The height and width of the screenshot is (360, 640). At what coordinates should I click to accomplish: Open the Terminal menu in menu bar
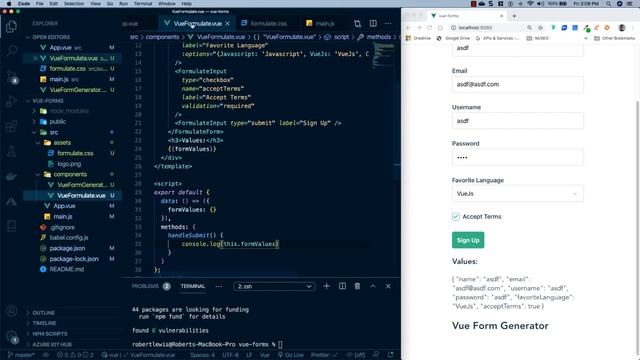[143, 4]
